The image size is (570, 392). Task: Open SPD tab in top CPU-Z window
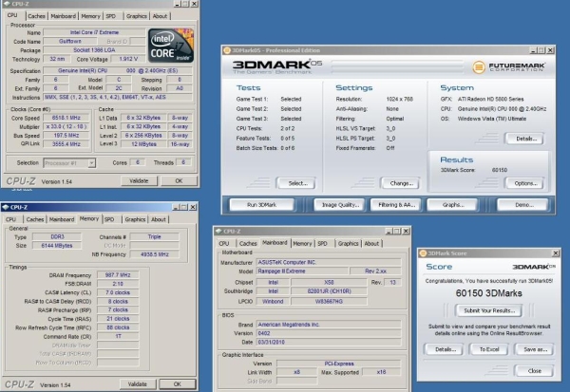tap(110, 16)
